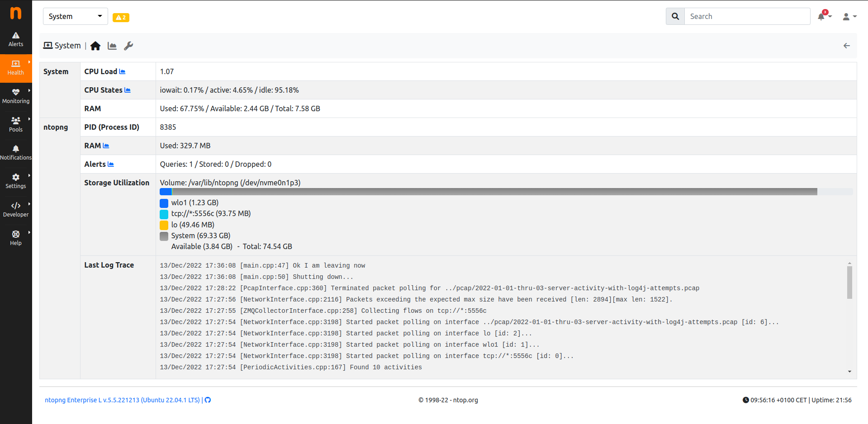This screenshot has height=424, width=868.
Task: Open the GitHub icon link in footer
Action: pos(208,400)
